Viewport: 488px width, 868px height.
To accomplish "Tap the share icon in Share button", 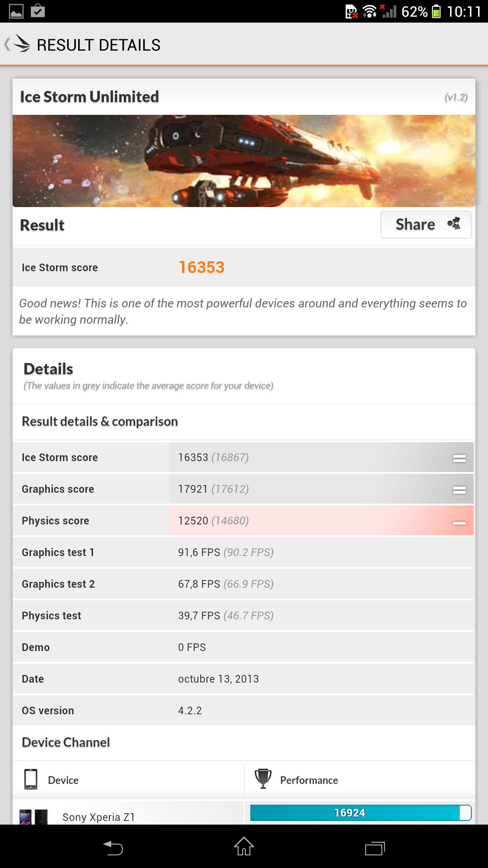I will pos(454,224).
